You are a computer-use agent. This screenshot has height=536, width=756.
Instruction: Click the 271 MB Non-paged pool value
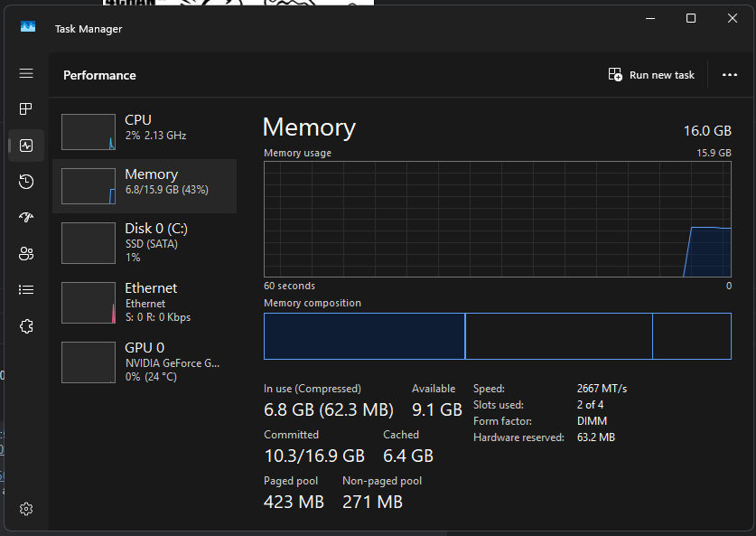pyautogui.click(x=372, y=503)
